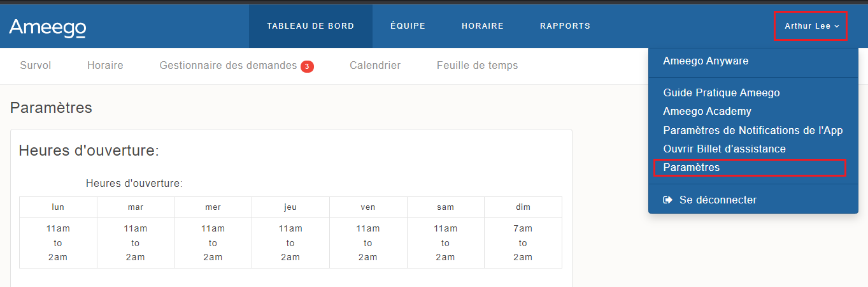
Task: Choose Ameego Anyware from the menu
Action: tap(706, 61)
